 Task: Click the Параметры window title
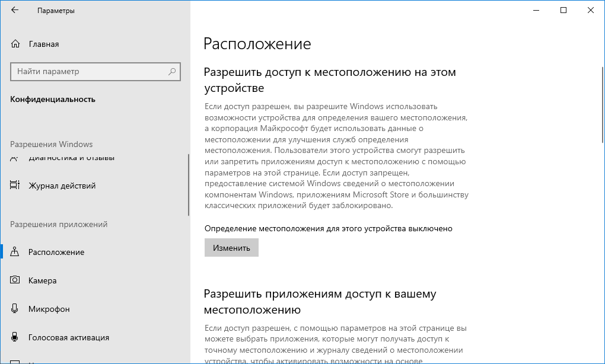(56, 11)
